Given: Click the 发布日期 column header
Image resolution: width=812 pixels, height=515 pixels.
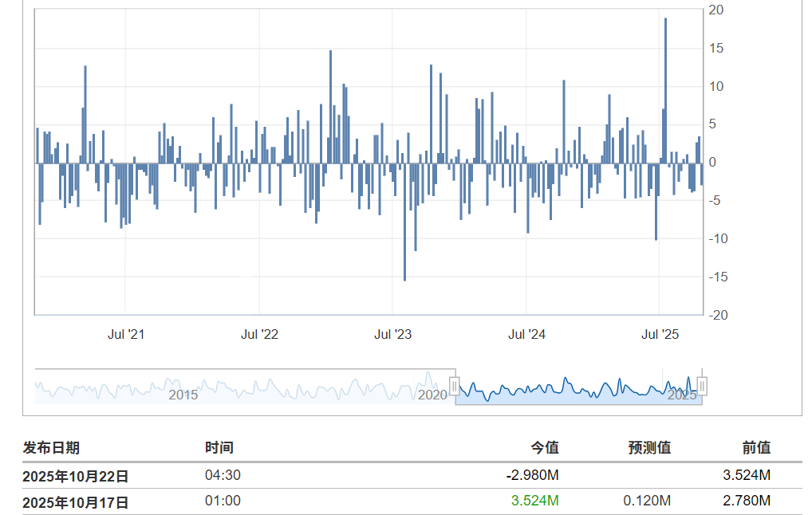Looking at the screenshot, I should (x=51, y=448).
